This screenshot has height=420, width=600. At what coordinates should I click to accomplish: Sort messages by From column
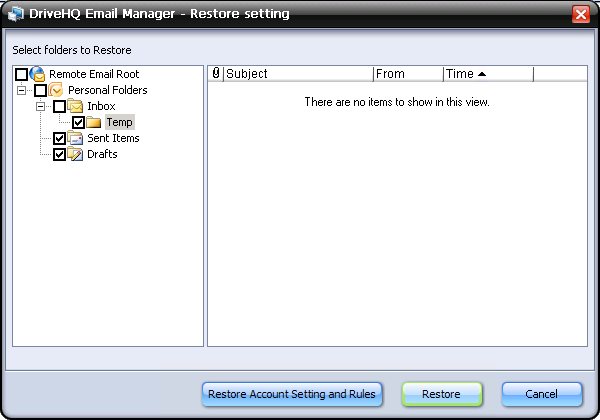coord(408,74)
